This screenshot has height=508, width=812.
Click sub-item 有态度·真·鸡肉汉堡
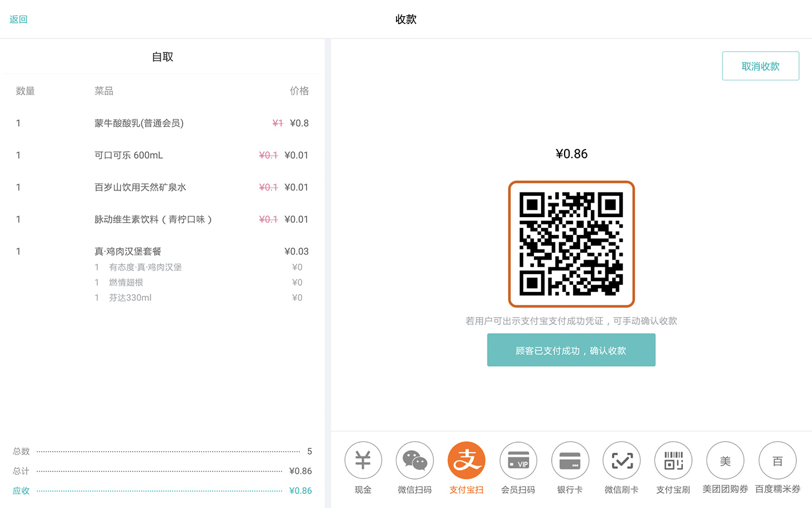pyautogui.click(x=145, y=267)
